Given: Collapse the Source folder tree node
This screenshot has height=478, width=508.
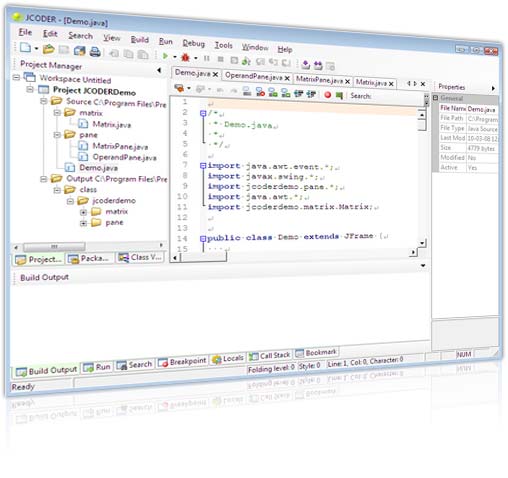Looking at the screenshot, I should (44, 101).
